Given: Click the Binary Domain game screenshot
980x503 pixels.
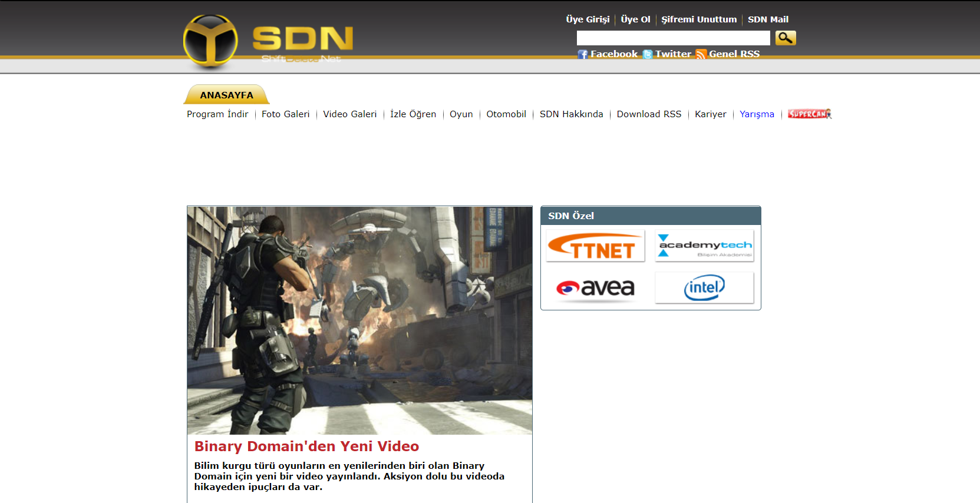Looking at the screenshot, I should pyautogui.click(x=359, y=320).
